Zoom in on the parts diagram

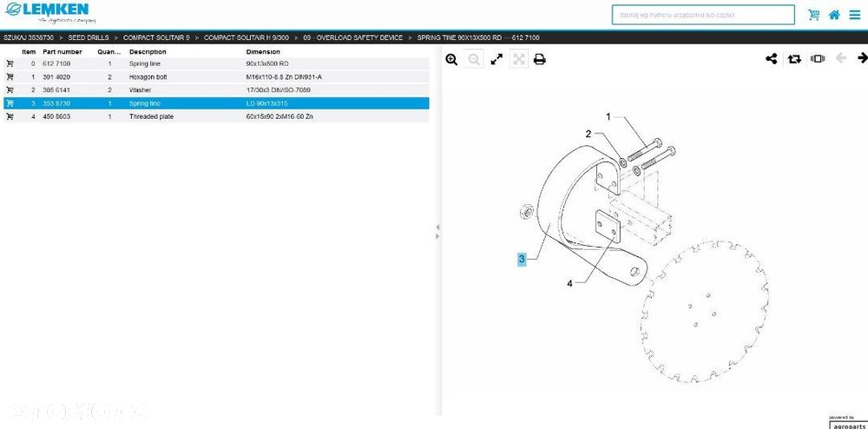click(451, 59)
